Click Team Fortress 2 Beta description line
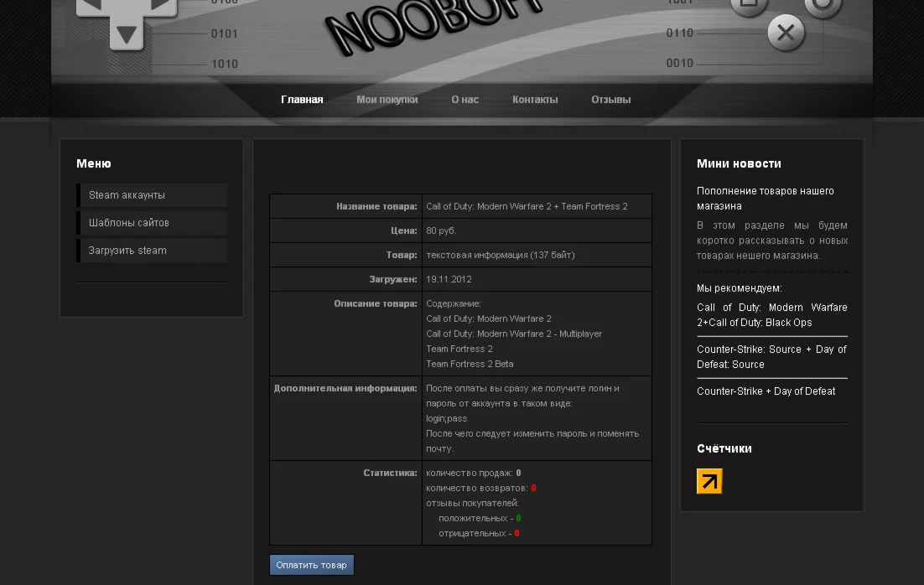This screenshot has height=585, width=924. click(469, 364)
